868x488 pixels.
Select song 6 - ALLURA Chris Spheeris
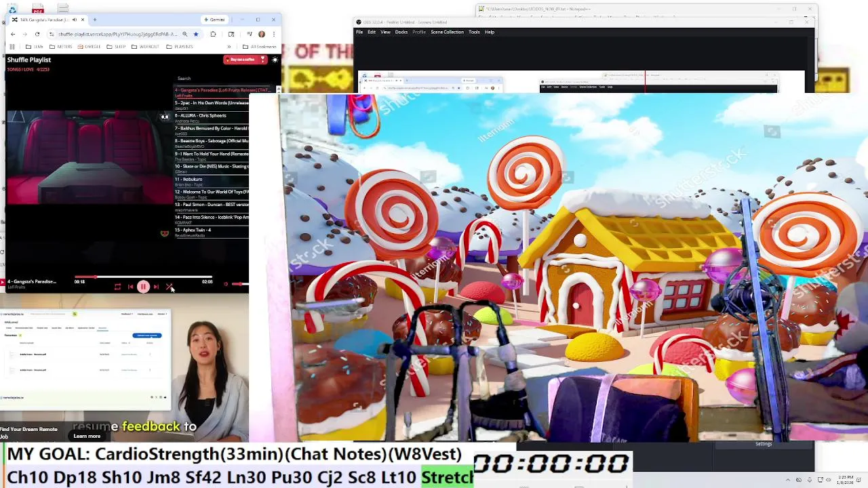(212, 117)
